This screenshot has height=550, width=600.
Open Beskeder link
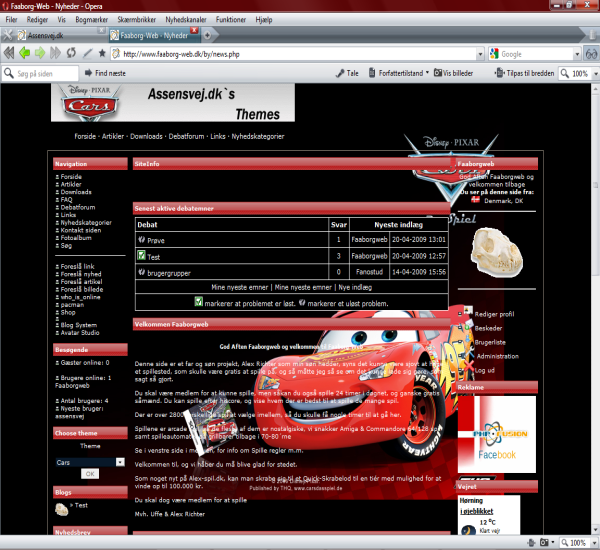488,328
